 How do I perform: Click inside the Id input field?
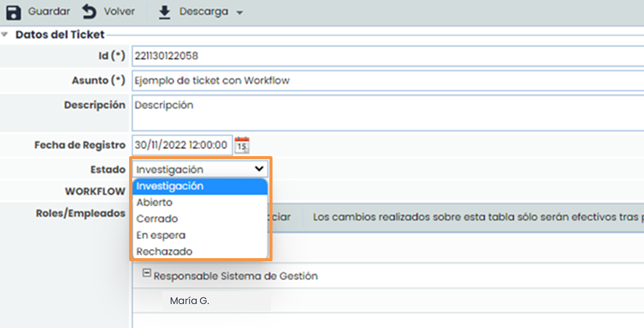306,56
